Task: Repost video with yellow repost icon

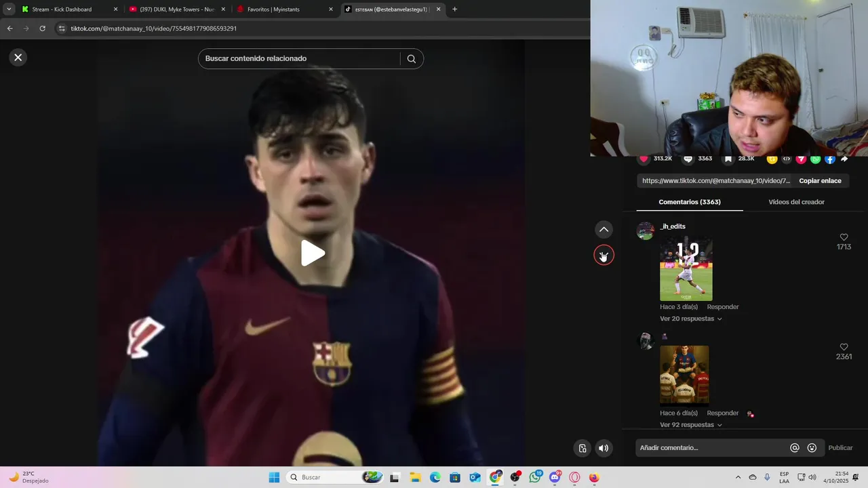Action: (772, 159)
